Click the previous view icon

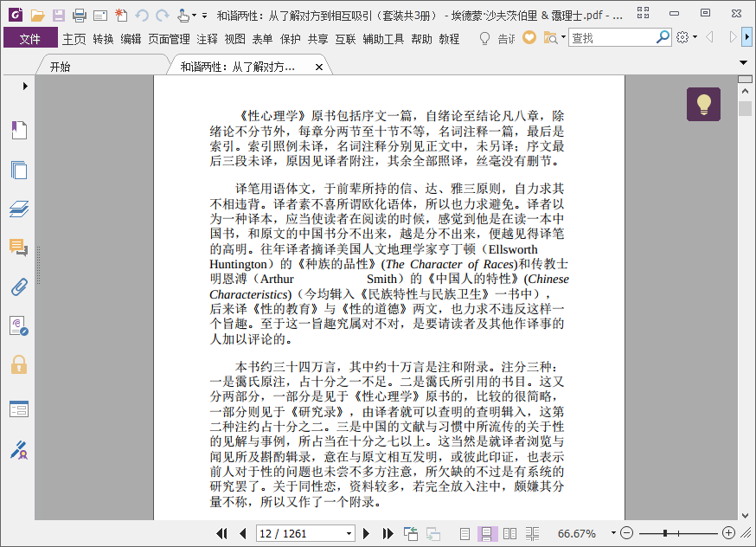pos(411,533)
